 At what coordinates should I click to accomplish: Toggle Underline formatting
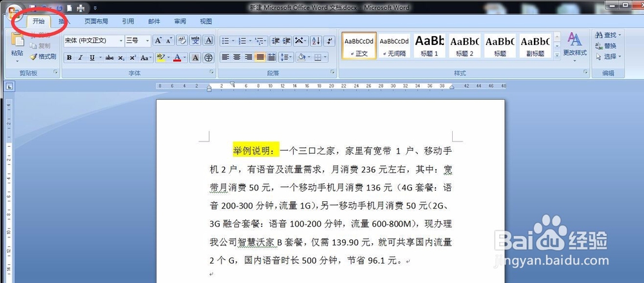(91, 58)
